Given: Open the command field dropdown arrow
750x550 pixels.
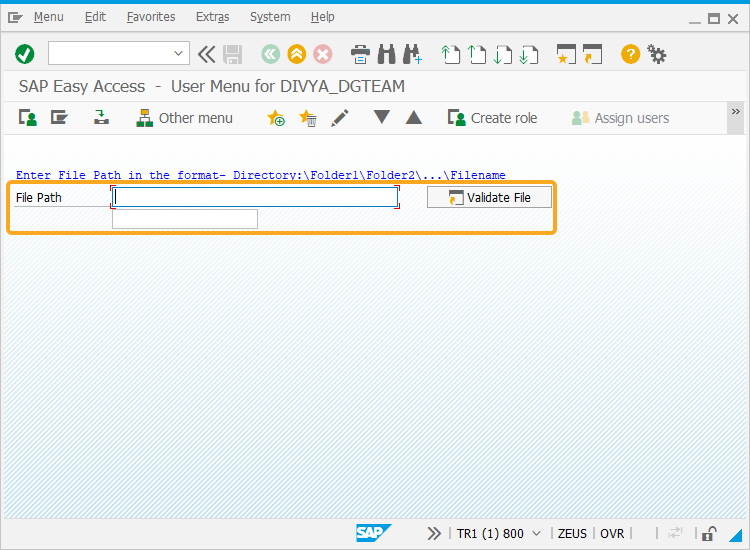Looking at the screenshot, I should (x=178, y=54).
